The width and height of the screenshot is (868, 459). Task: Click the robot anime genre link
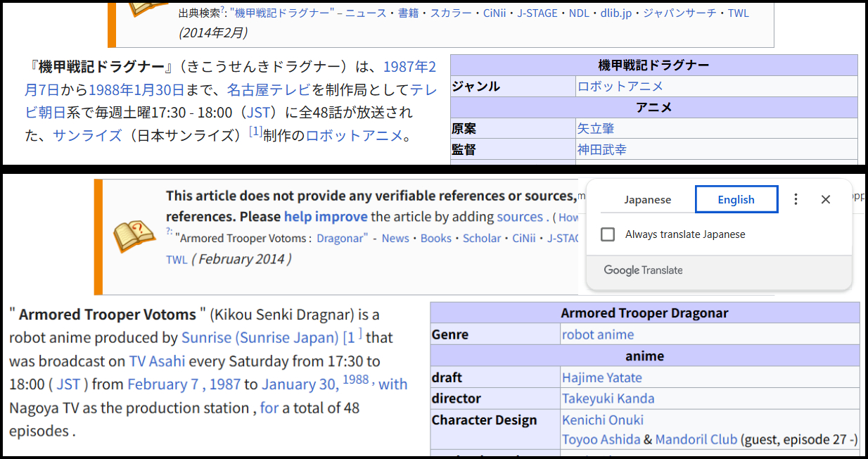click(x=597, y=334)
